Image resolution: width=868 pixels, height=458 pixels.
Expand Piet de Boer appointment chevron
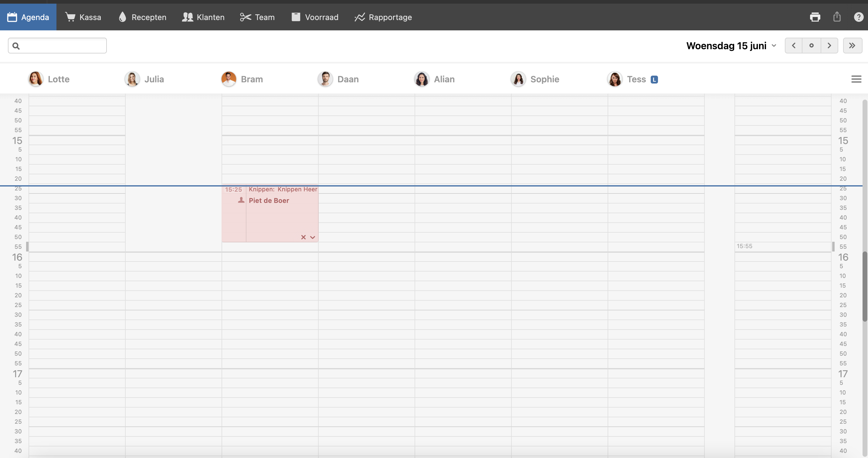313,238
